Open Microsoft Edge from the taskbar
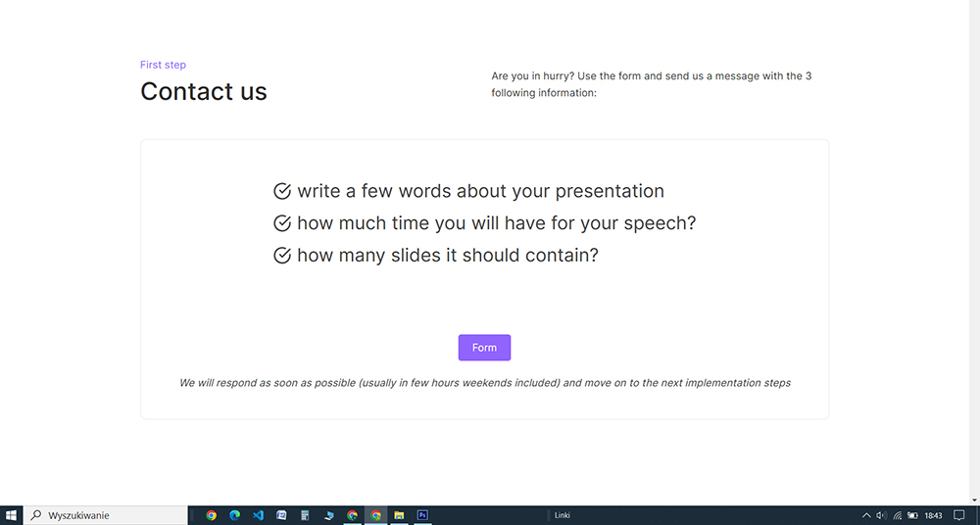This screenshot has height=525, width=980. [234, 515]
